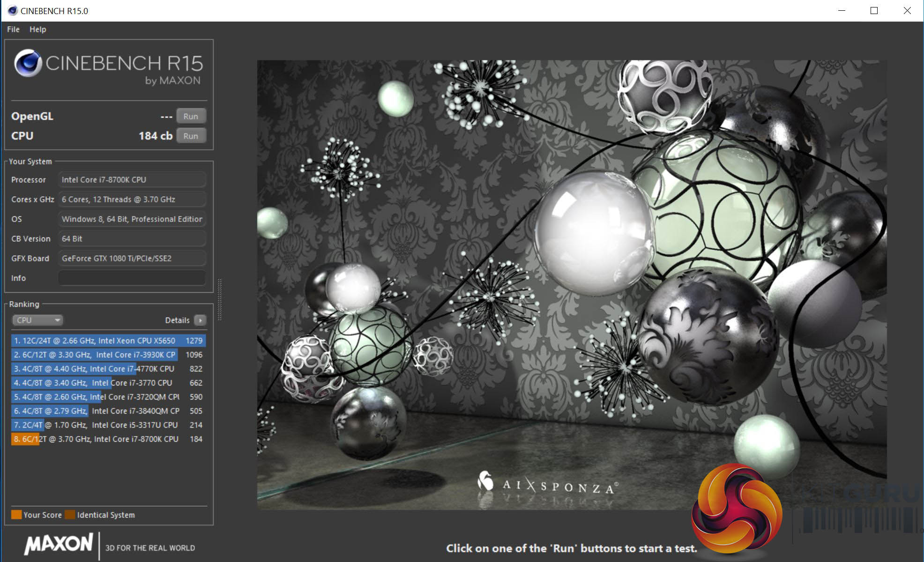Image resolution: width=924 pixels, height=562 pixels.
Task: Click the Details arrow icon
Action: pos(201,320)
